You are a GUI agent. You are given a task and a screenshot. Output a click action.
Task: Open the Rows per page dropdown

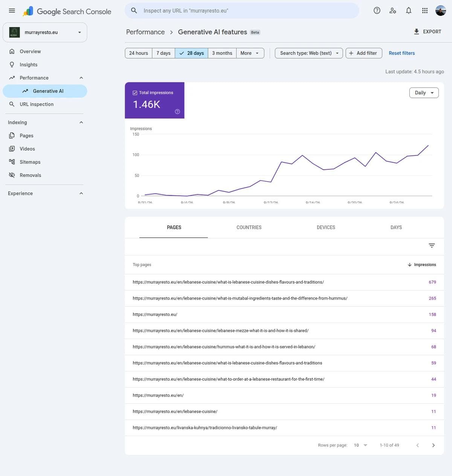click(x=360, y=445)
